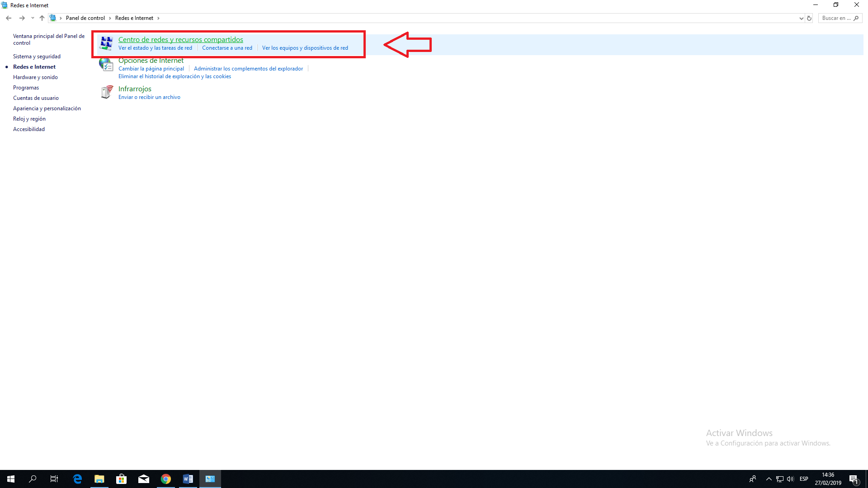Select Hardware y sonido in sidebar
The height and width of the screenshot is (488, 868).
[x=35, y=77]
